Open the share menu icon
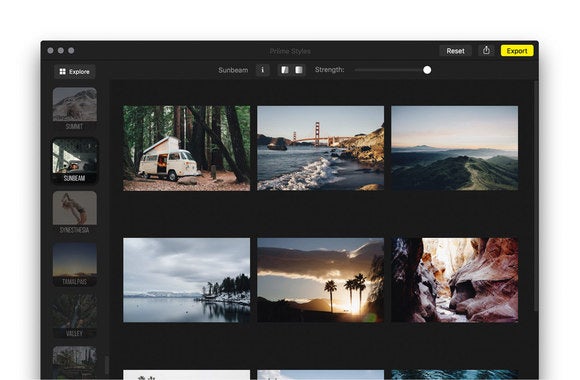580x380 pixels. [x=486, y=50]
